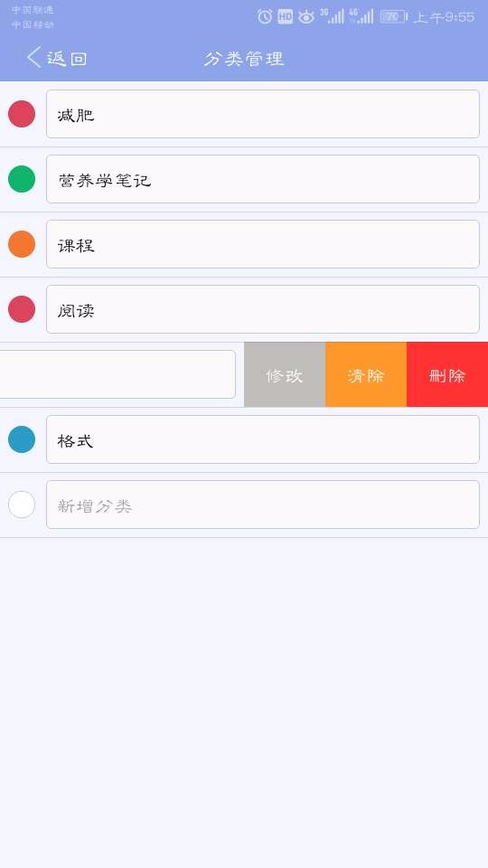Pick the red color dot for 减肥
Viewport: 488px width, 868px height.
click(x=22, y=114)
